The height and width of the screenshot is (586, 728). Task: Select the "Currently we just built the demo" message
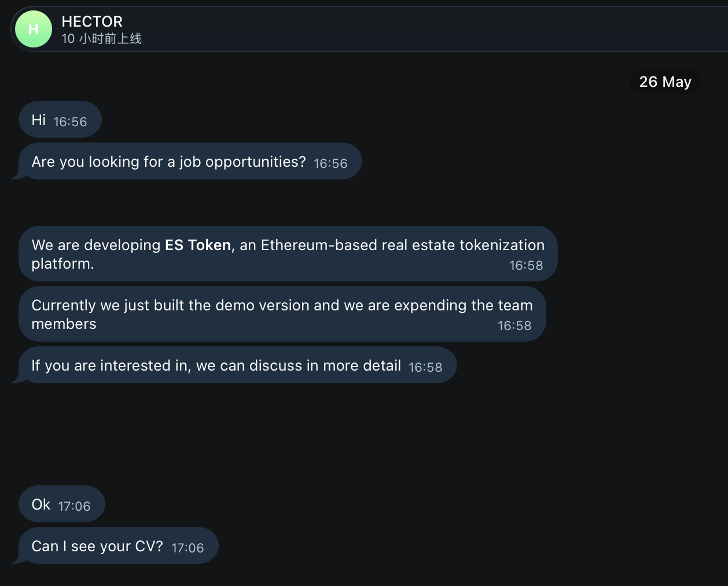tap(282, 314)
